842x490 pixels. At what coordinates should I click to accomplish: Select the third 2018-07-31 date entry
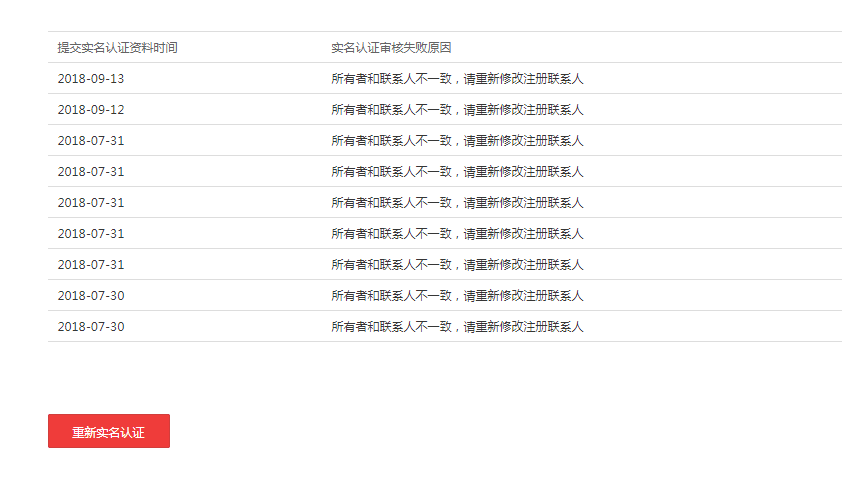point(91,203)
